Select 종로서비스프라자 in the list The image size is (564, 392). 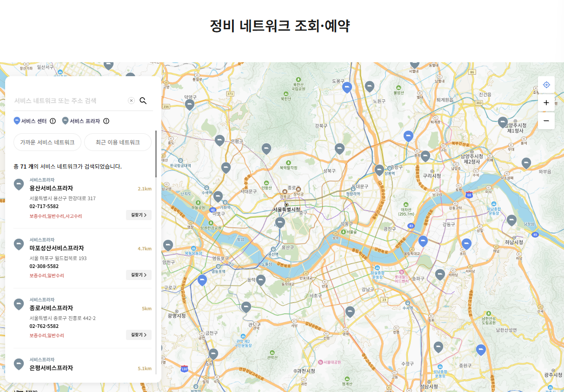tap(51, 308)
